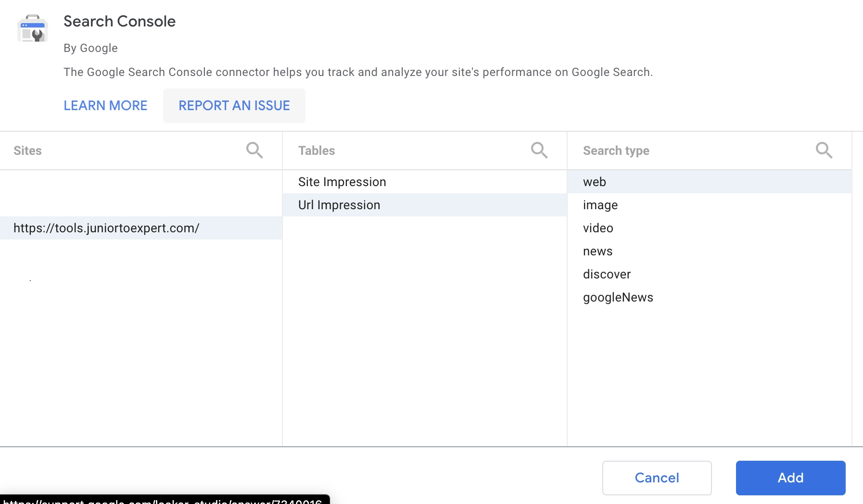Image resolution: width=863 pixels, height=504 pixels.
Task: Choose the Url Impression table
Action: [425, 205]
